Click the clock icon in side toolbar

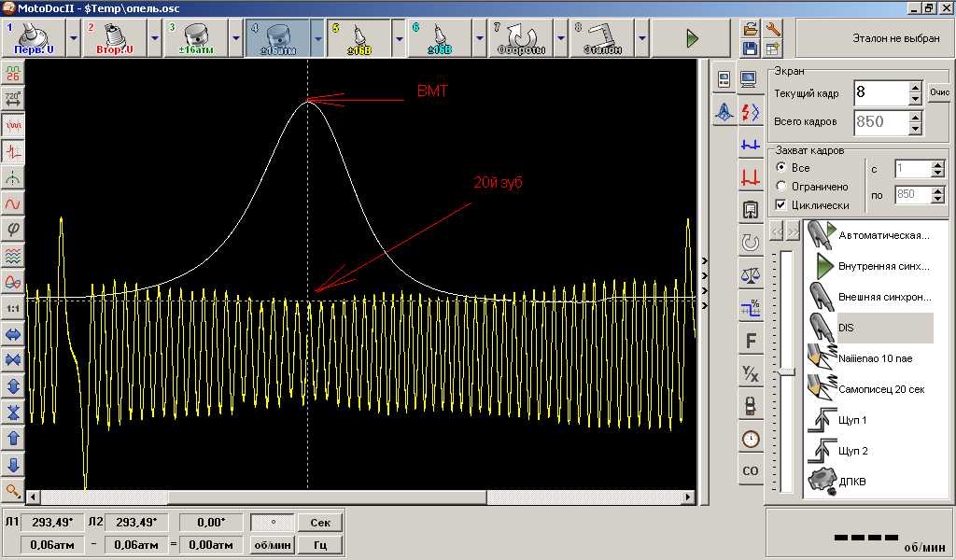point(750,438)
